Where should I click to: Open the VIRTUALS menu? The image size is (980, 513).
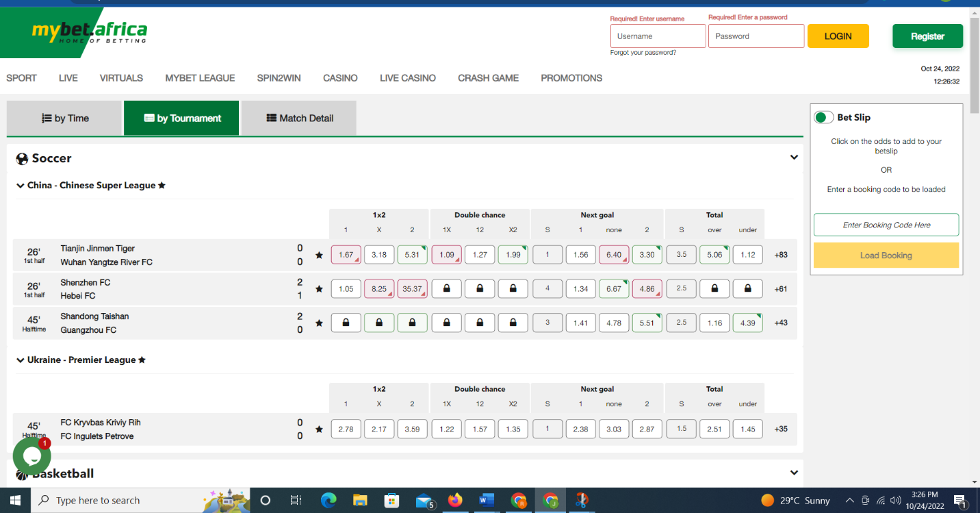121,78
